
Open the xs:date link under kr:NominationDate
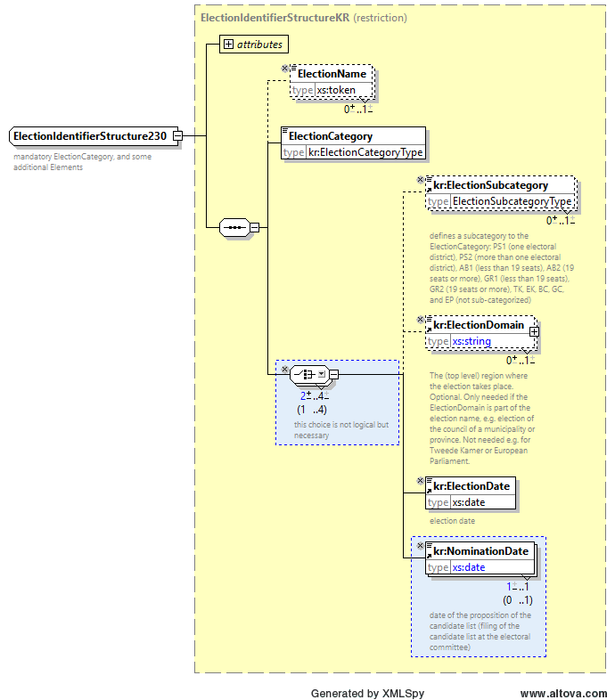(x=469, y=567)
